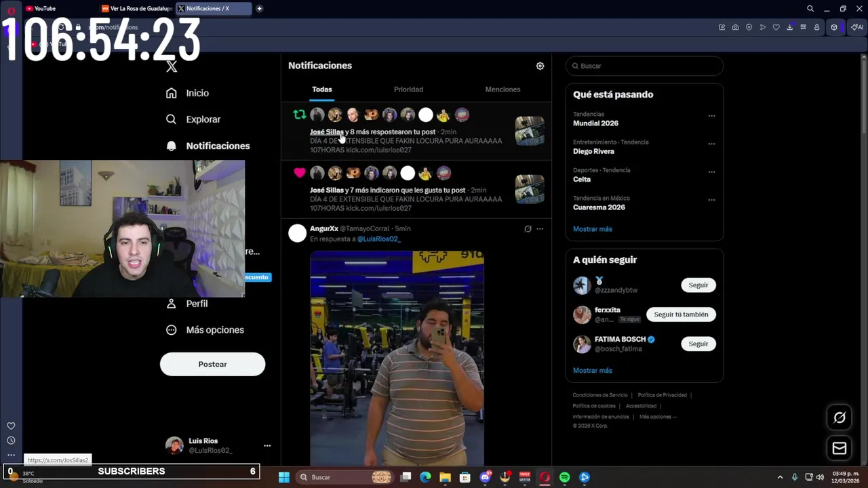Follow FATIMA BOSCH
This screenshot has width=868, height=488.
[x=698, y=344]
